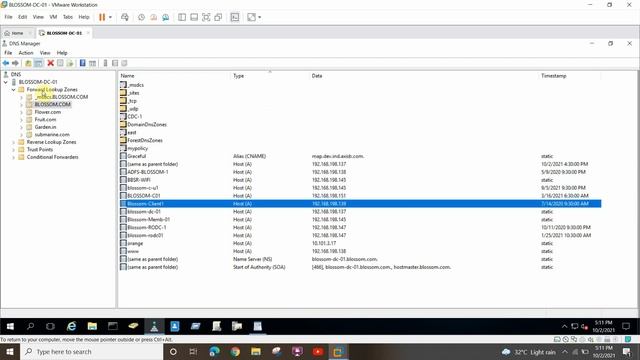640x360 pixels.
Task: Expand the BLOSSOM.COM zone arrow
Action: point(21,104)
